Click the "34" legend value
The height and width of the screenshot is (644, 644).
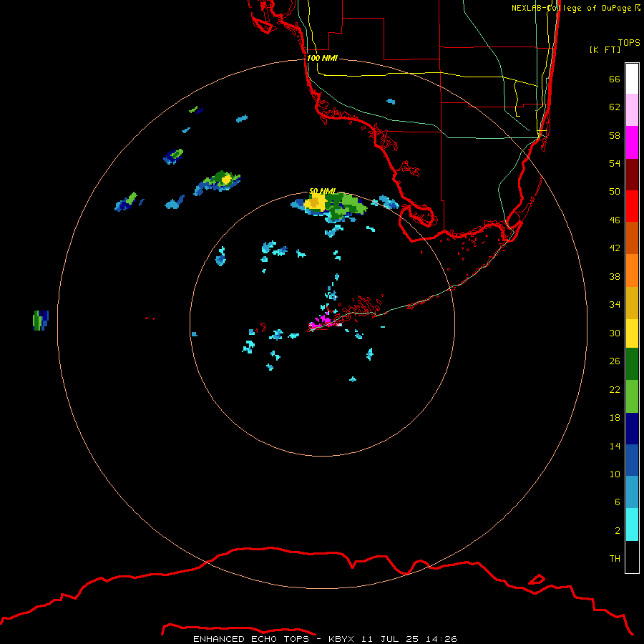coord(615,305)
